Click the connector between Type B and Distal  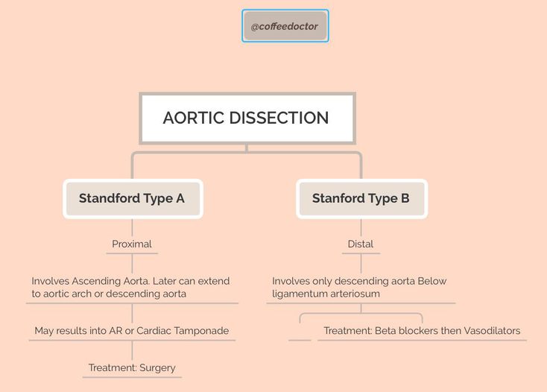[x=361, y=227]
